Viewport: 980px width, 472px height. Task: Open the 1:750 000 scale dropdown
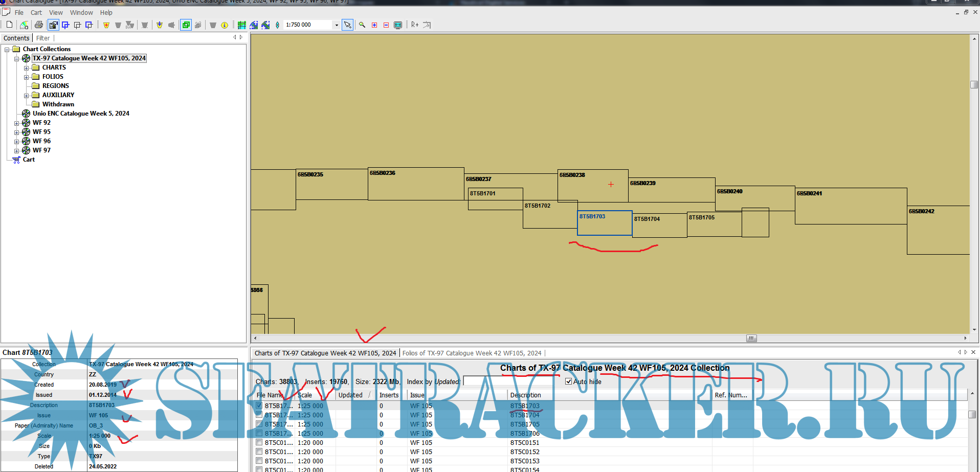[x=336, y=25]
